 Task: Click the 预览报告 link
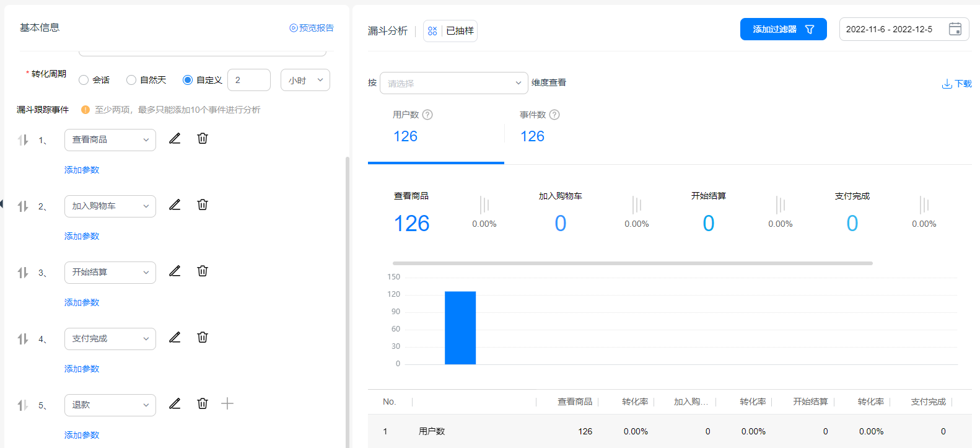(312, 28)
